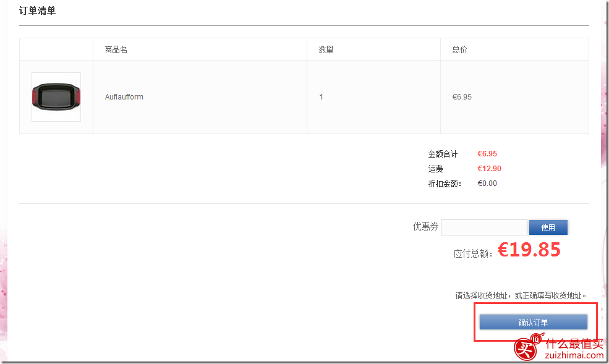Screen dimensions: 609x364
Task: Focus the 优惠券 coupon code field
Action: click(x=484, y=227)
